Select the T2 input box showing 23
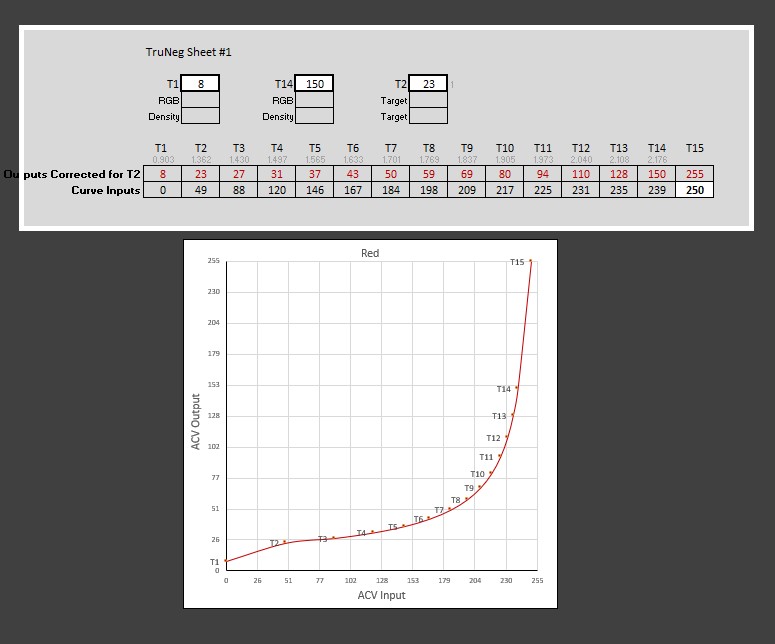The image size is (775, 644). click(428, 84)
